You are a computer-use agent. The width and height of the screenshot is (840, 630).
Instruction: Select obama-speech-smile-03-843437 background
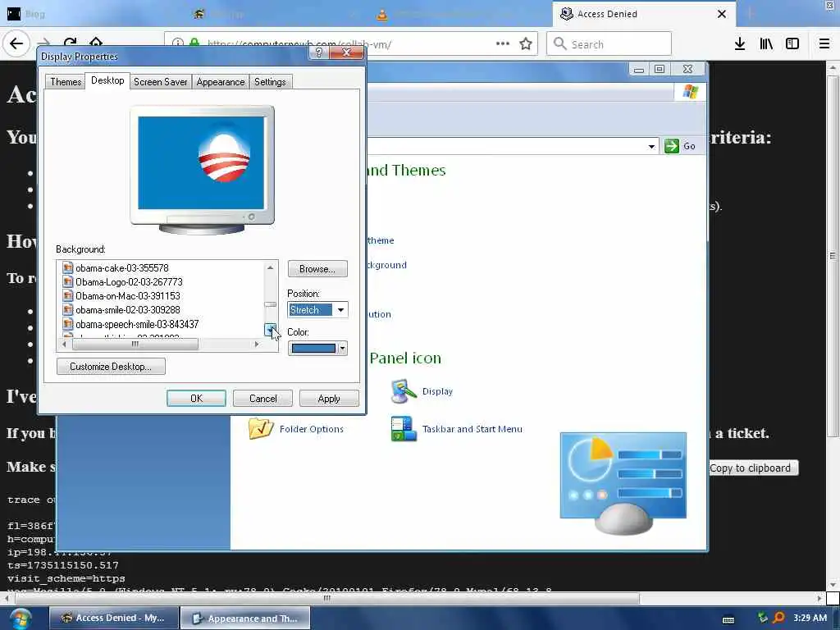[x=137, y=324]
